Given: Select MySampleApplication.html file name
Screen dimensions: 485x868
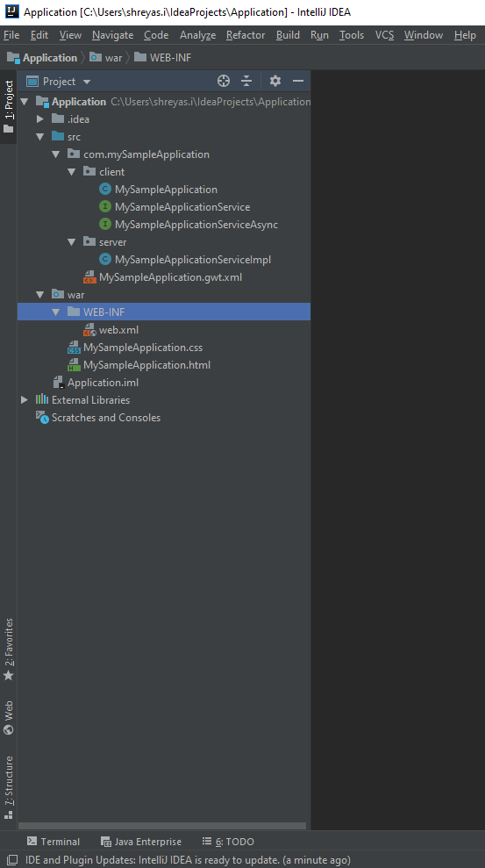Looking at the screenshot, I should [146, 365].
